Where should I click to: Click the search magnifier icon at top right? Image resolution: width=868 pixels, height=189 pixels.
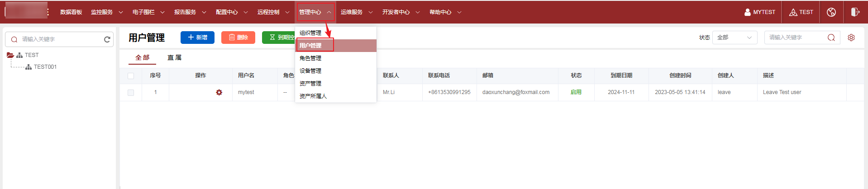click(x=831, y=38)
